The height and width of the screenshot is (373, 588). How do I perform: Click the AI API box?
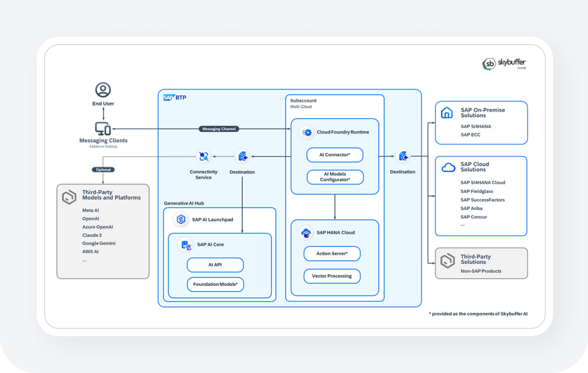215,265
